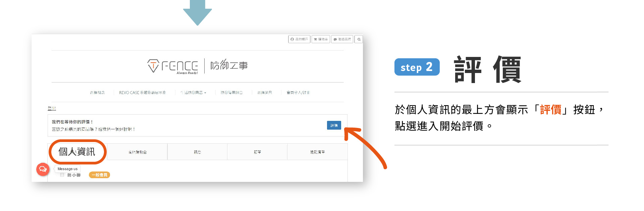The width and height of the screenshot is (644, 211).
Task: Open the 購物車 shopping cart button
Action: (321, 39)
